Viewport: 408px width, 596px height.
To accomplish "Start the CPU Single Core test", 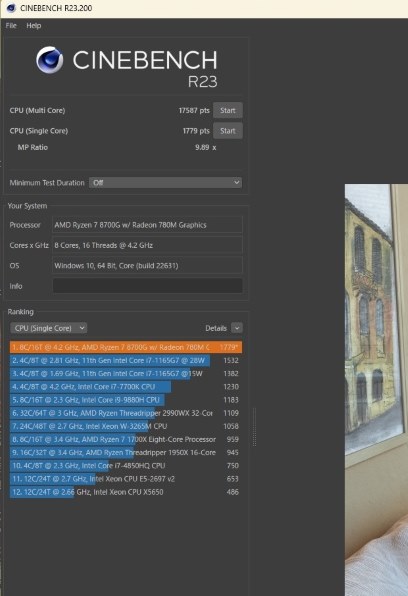I will pyautogui.click(x=227, y=131).
